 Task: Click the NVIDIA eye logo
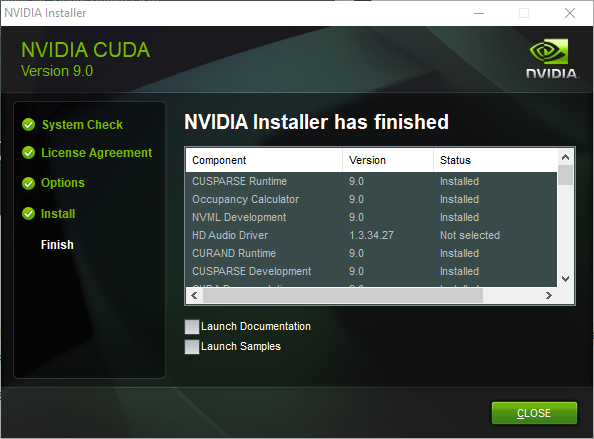coord(549,51)
